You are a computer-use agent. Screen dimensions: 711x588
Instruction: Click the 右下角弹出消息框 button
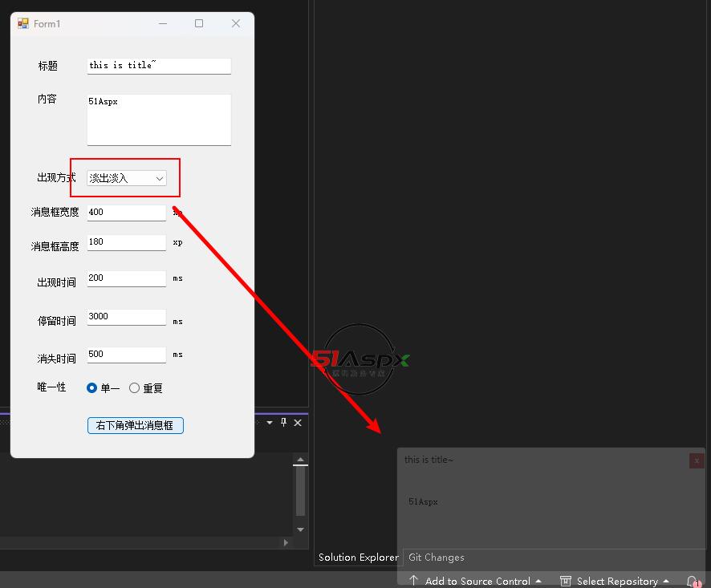tap(135, 425)
